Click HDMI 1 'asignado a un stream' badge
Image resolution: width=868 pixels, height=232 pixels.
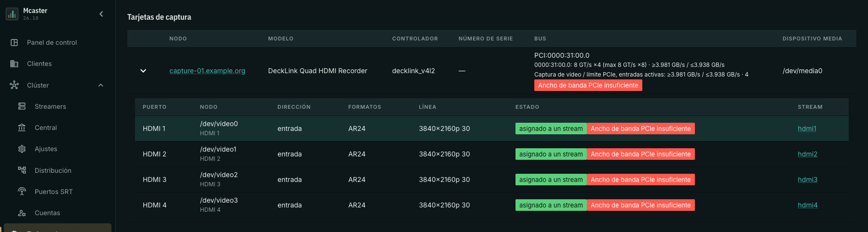(x=551, y=129)
